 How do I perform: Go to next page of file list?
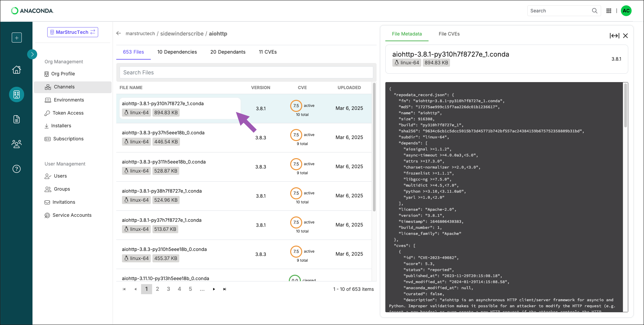214,289
